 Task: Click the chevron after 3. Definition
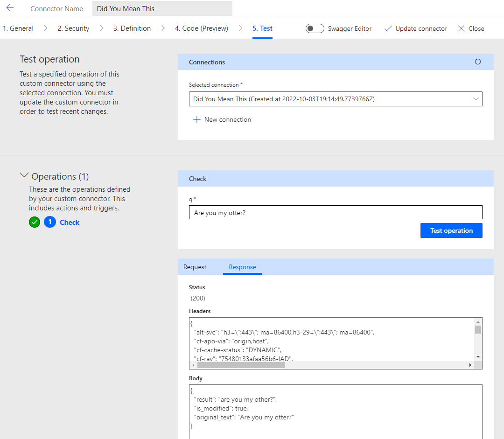click(x=163, y=28)
